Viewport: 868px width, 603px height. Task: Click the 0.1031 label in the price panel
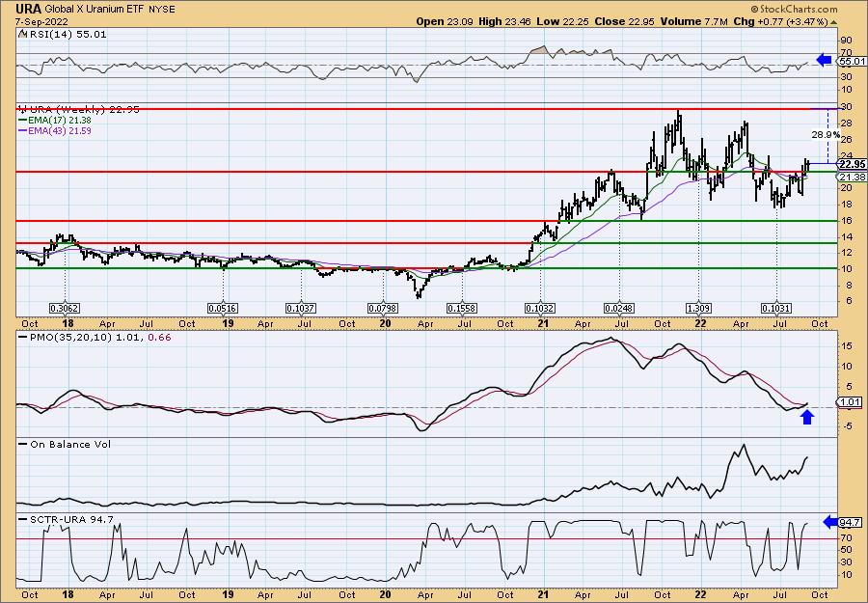point(777,308)
